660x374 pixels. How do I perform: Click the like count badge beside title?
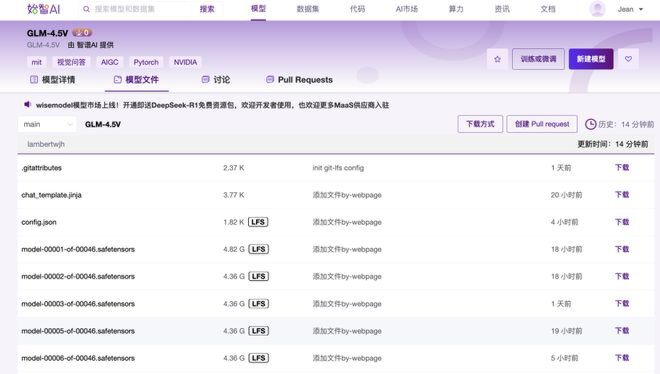coord(82,32)
